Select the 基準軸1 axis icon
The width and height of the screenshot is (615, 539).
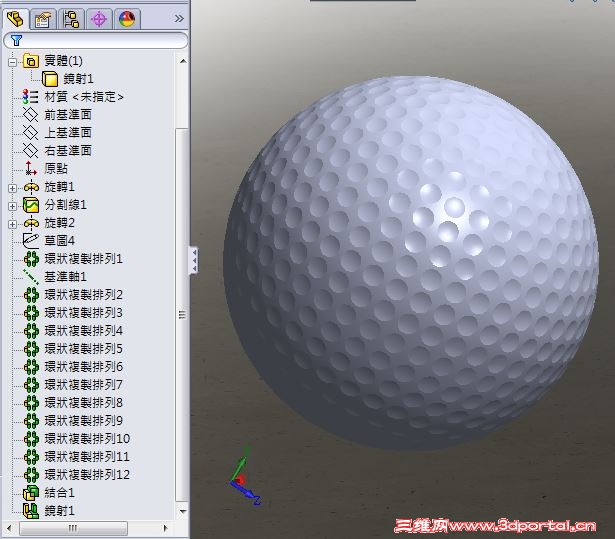pos(31,277)
